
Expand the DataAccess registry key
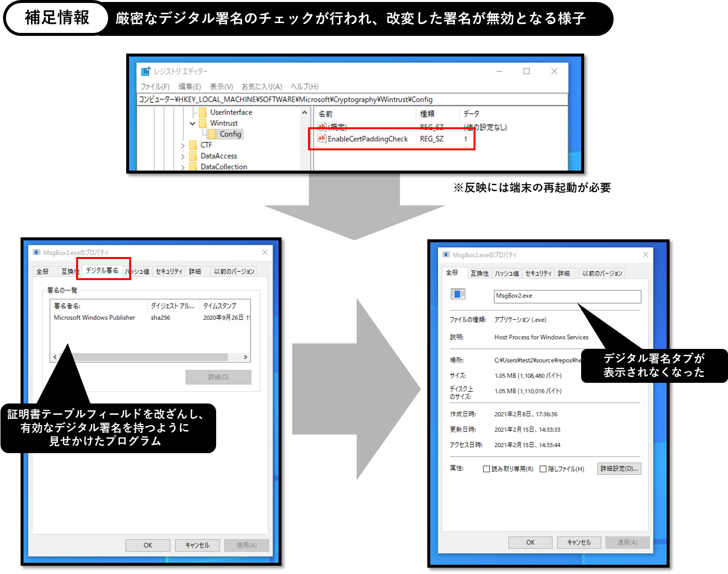tap(183, 156)
